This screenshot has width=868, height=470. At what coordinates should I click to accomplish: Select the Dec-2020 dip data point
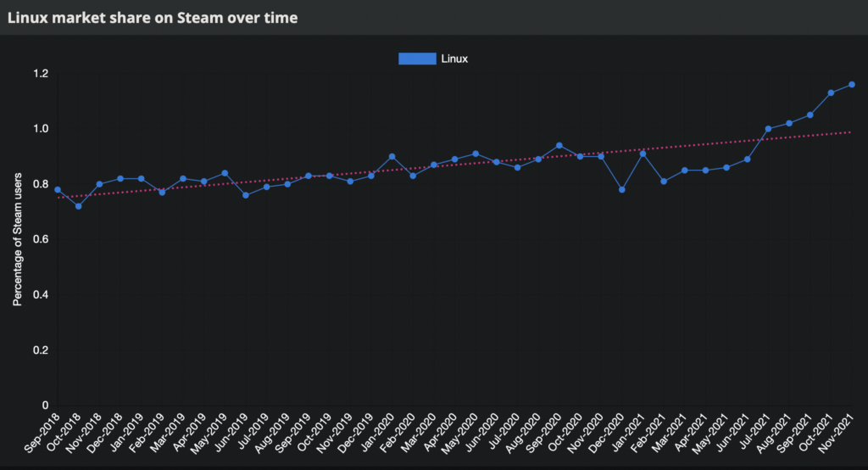click(622, 189)
